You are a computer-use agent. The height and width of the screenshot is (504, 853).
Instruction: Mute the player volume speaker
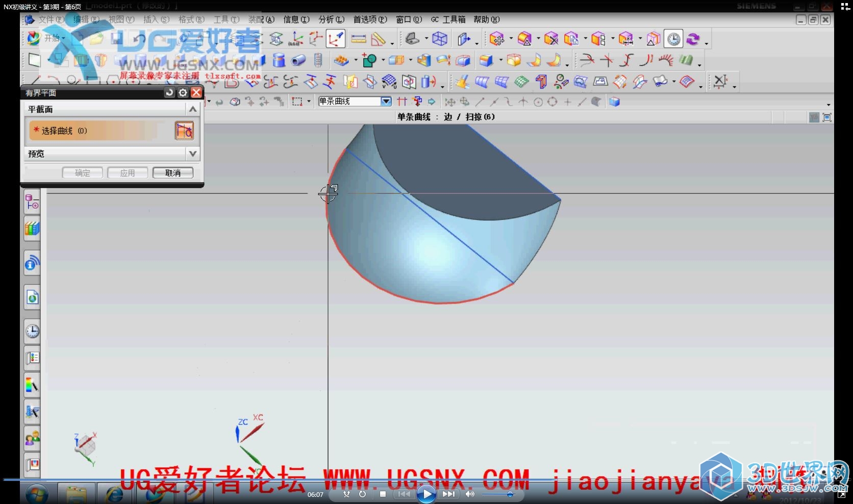(x=470, y=494)
